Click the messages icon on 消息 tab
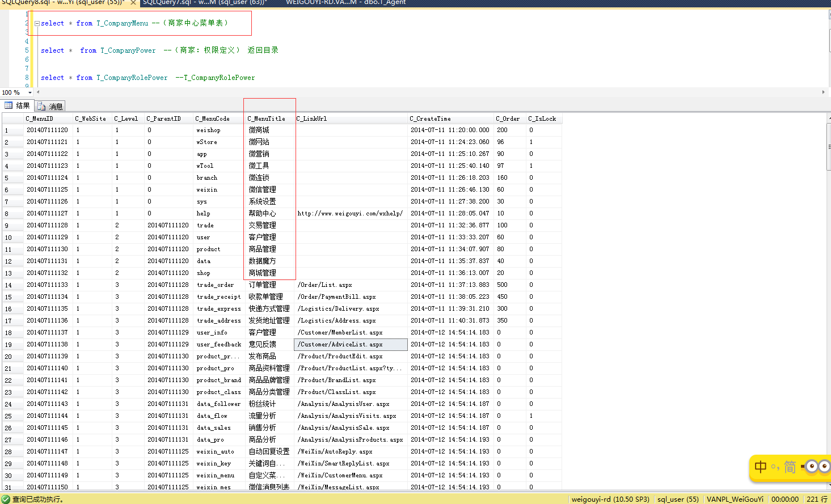 coord(41,106)
